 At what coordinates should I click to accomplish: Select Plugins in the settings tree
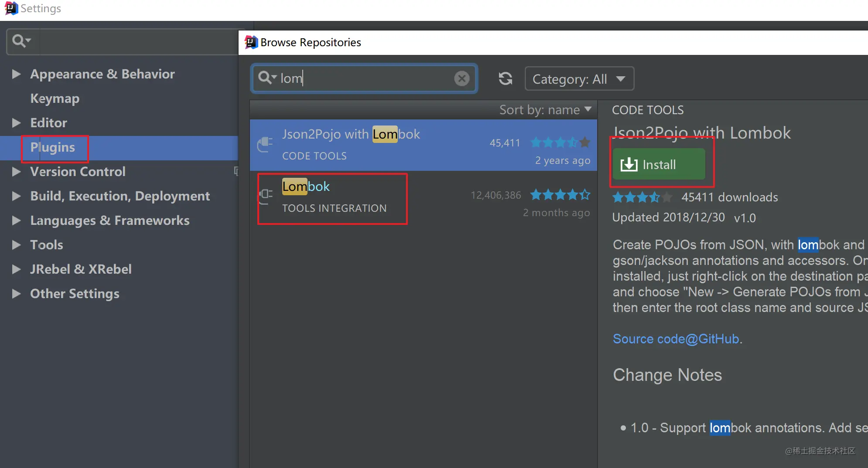coord(53,148)
